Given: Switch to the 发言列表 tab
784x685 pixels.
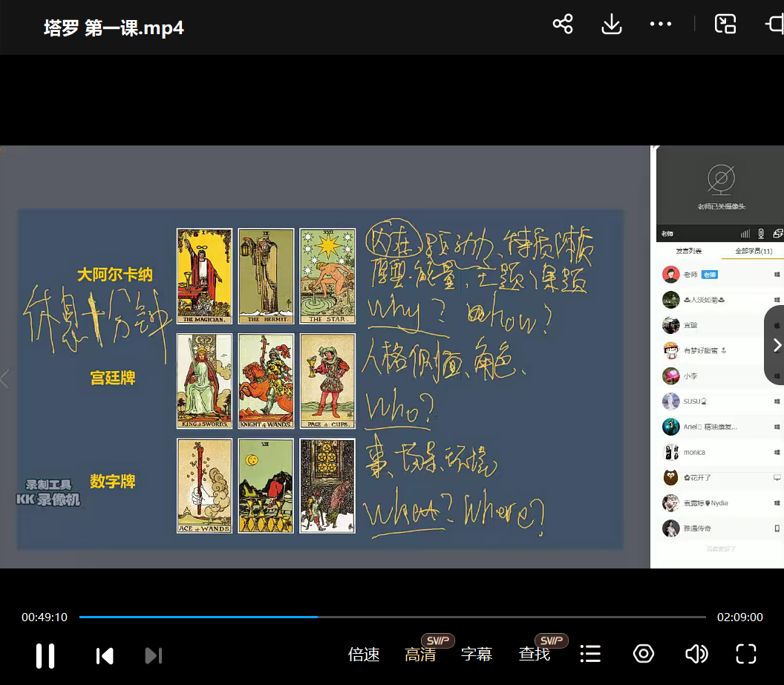Looking at the screenshot, I should (x=688, y=251).
